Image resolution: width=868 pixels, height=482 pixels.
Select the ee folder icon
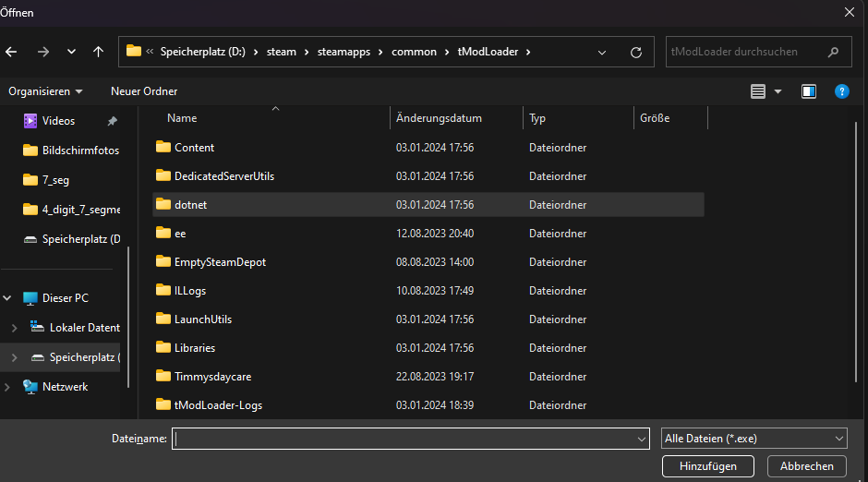coord(163,233)
